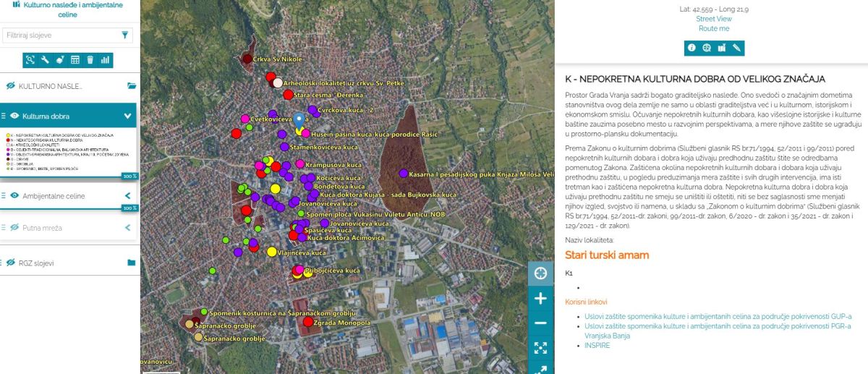Image resolution: width=868 pixels, height=374 pixels.
Task: Expand the Ambijentalne celine layer arrow
Action: click(x=128, y=196)
